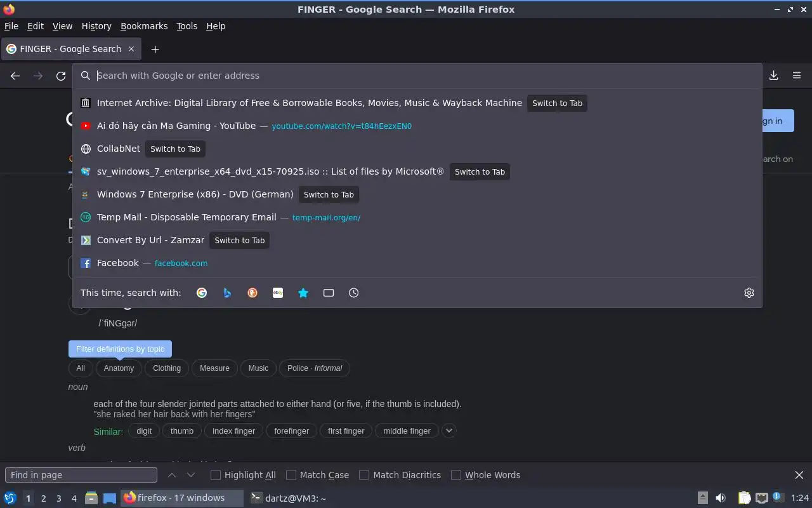The width and height of the screenshot is (812, 508).
Task: Open firefox - 17 windows taskbar entry
Action: point(182,498)
